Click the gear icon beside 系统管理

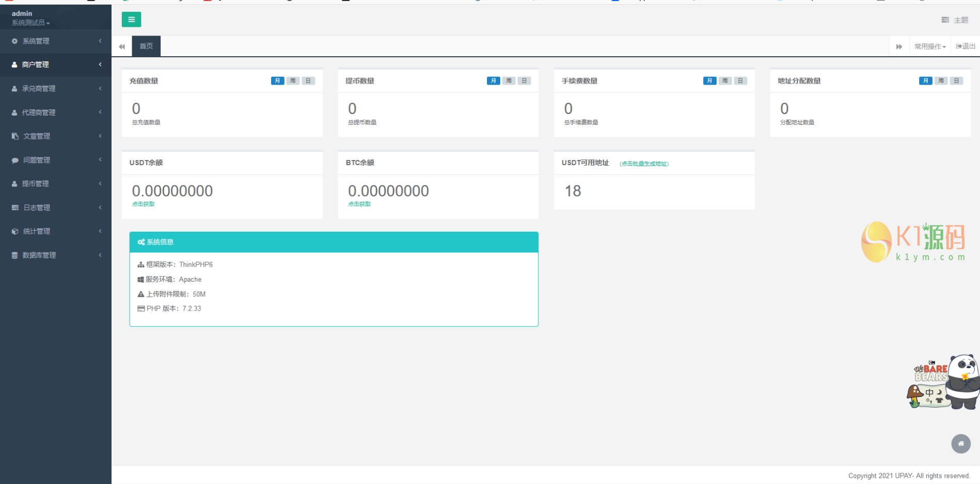click(14, 41)
